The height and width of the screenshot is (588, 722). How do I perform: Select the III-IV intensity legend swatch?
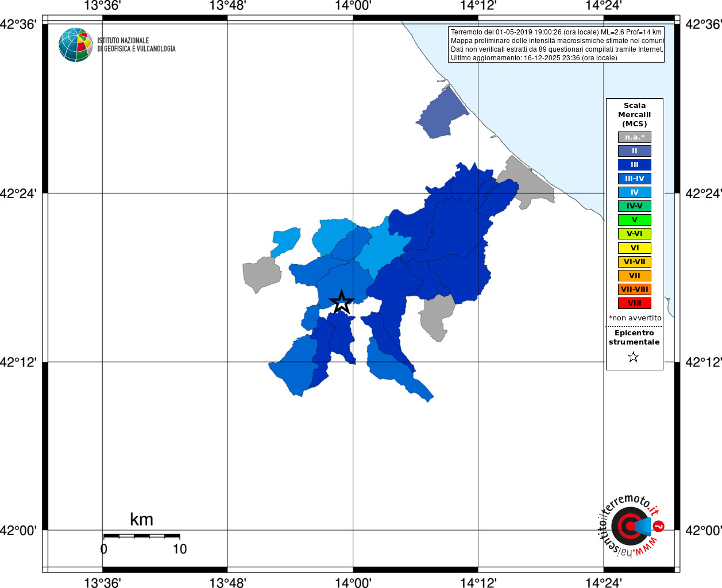click(x=635, y=179)
